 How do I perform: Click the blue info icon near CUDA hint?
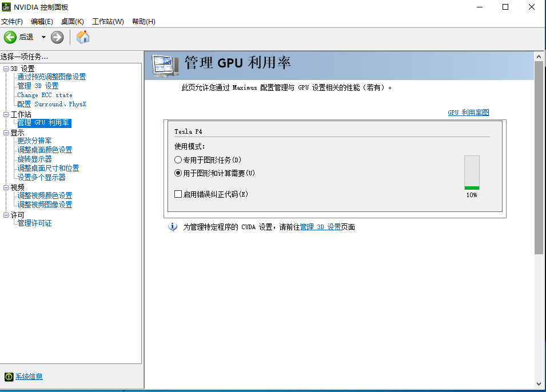(172, 227)
